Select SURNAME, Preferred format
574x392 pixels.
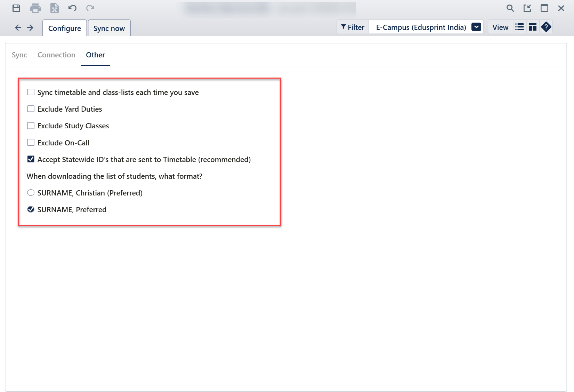[31, 209]
